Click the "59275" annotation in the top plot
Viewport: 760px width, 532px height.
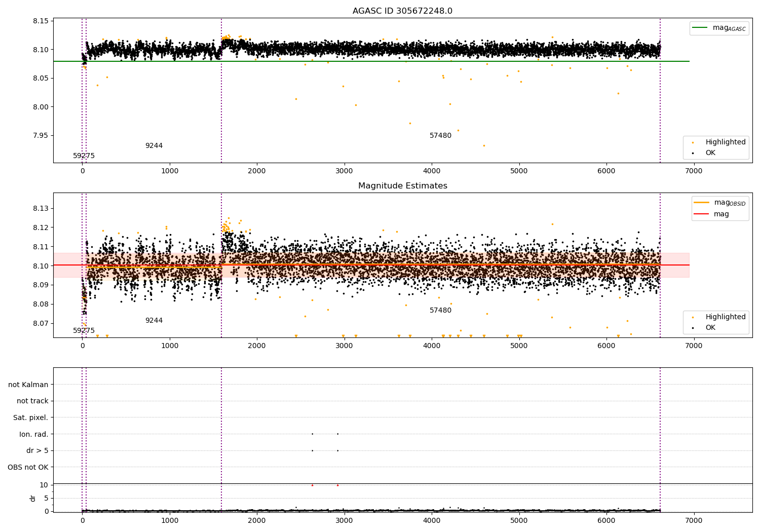tap(84, 156)
